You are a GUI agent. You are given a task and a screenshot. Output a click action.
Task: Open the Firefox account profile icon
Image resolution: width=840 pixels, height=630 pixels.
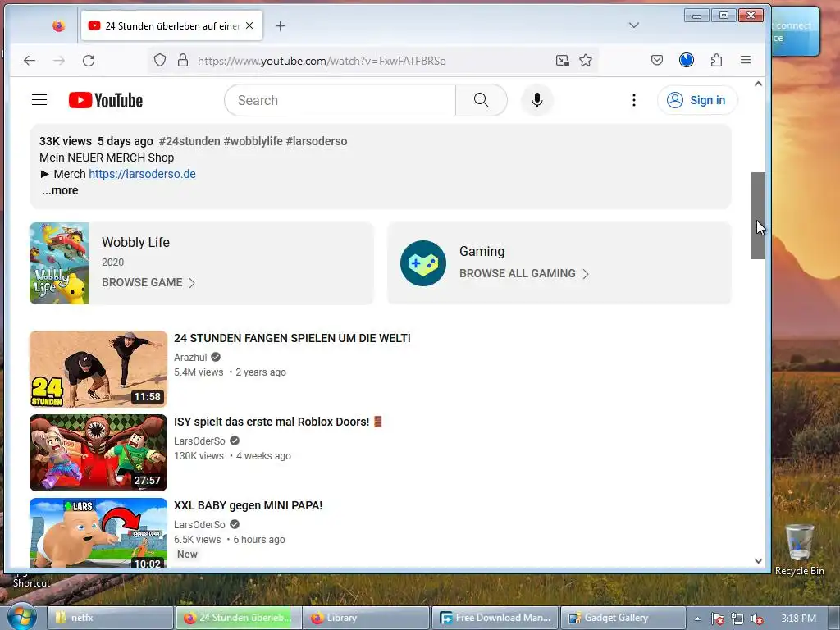coord(687,60)
